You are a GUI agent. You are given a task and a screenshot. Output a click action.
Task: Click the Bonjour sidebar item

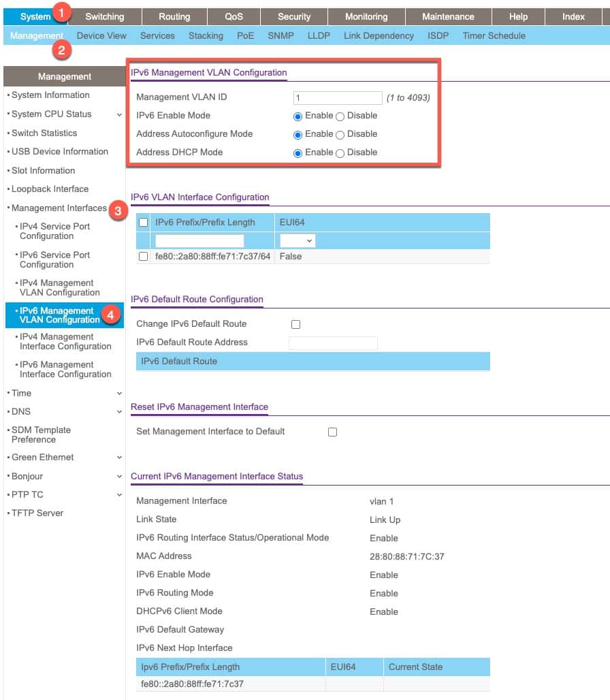pos(27,477)
